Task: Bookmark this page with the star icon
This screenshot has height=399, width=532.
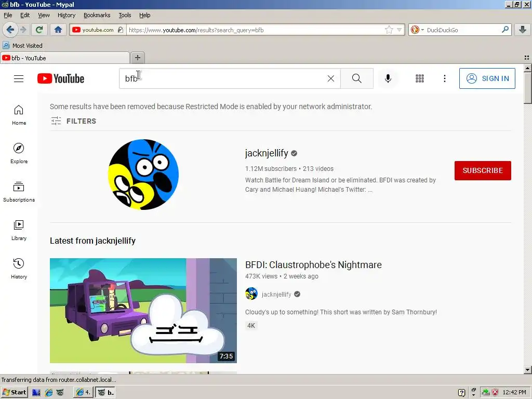Action: (x=389, y=30)
